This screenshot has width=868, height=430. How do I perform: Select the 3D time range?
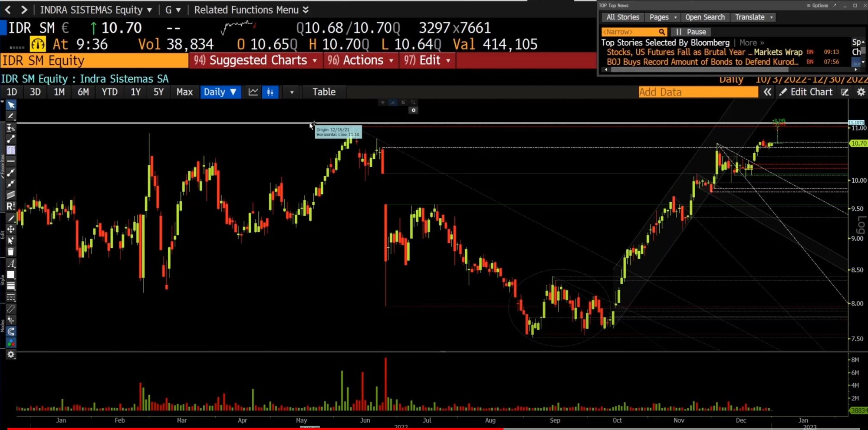pyautogui.click(x=35, y=92)
